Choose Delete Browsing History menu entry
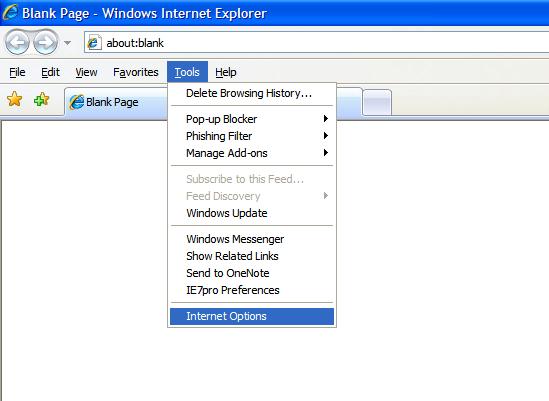The width and height of the screenshot is (549, 401). click(x=252, y=93)
